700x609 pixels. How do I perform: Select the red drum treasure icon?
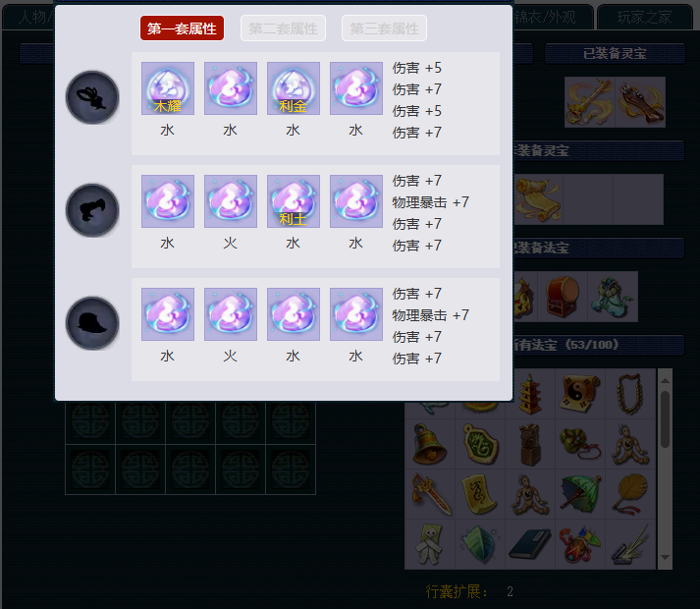tap(563, 297)
